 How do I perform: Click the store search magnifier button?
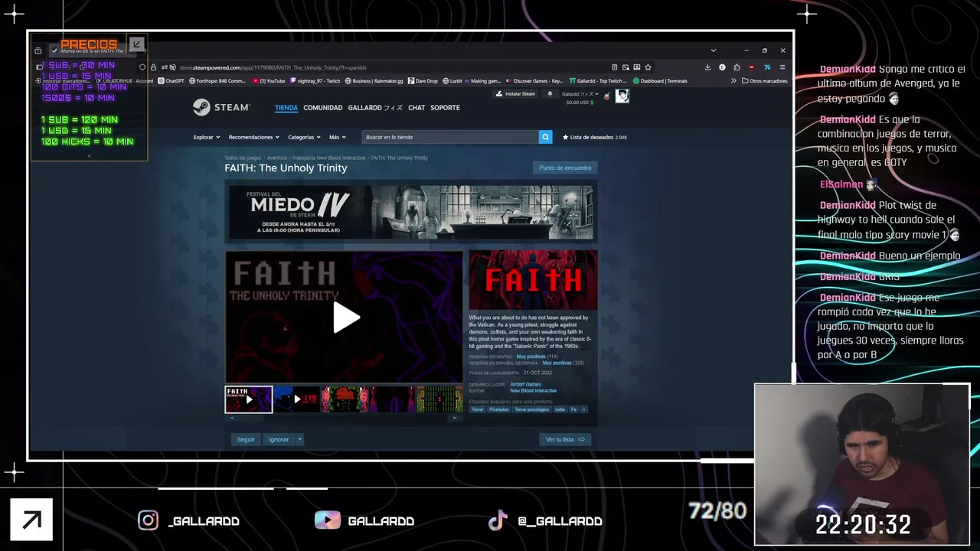point(545,137)
